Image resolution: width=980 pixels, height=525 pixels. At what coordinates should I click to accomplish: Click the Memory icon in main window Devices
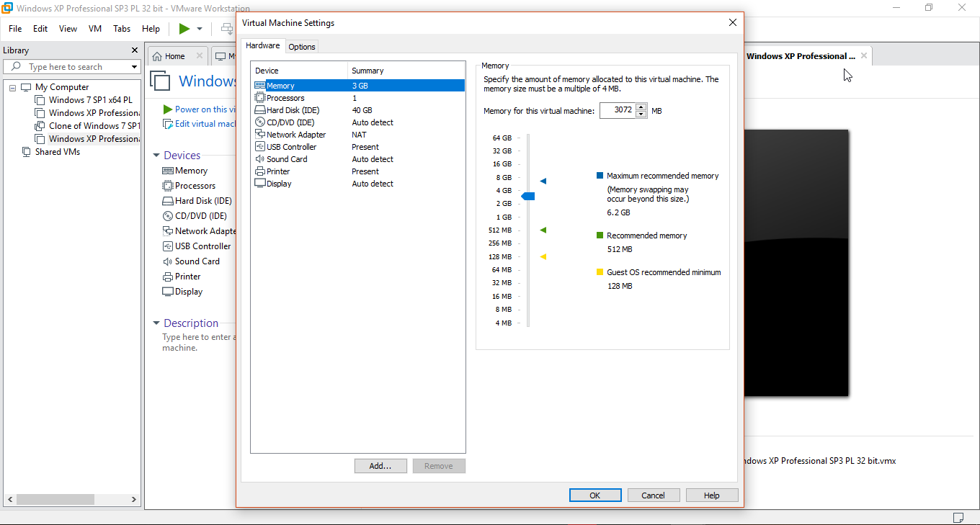click(x=168, y=171)
